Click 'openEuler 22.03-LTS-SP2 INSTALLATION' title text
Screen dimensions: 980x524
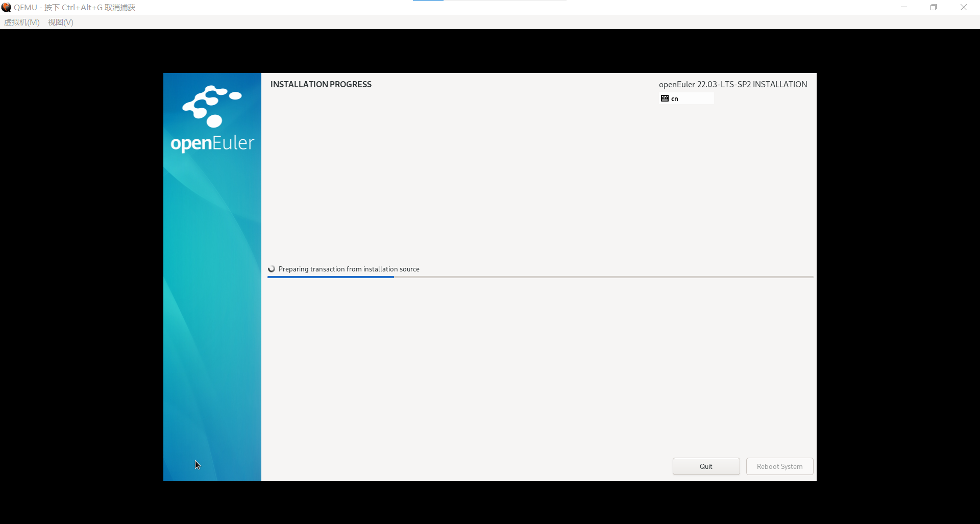point(733,84)
